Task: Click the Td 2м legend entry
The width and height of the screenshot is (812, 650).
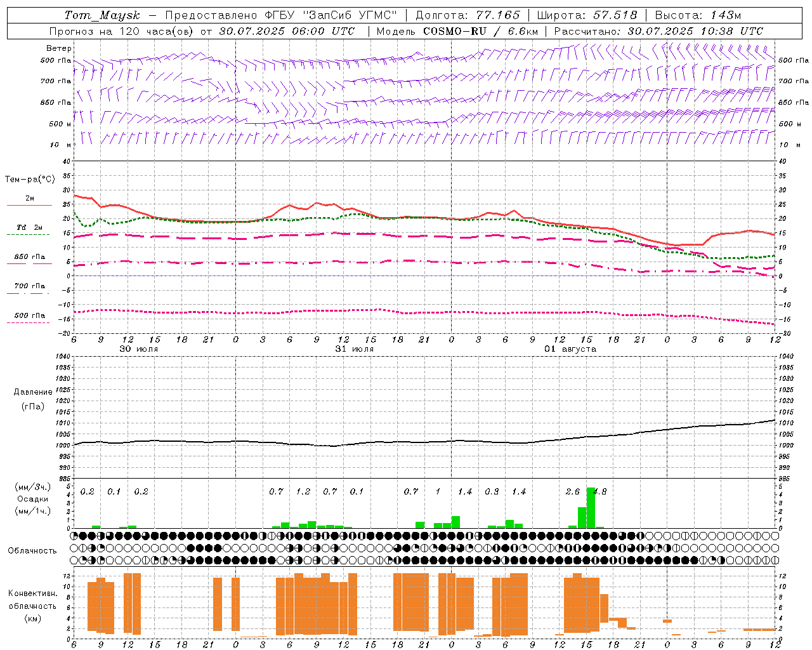Action: click(x=30, y=227)
